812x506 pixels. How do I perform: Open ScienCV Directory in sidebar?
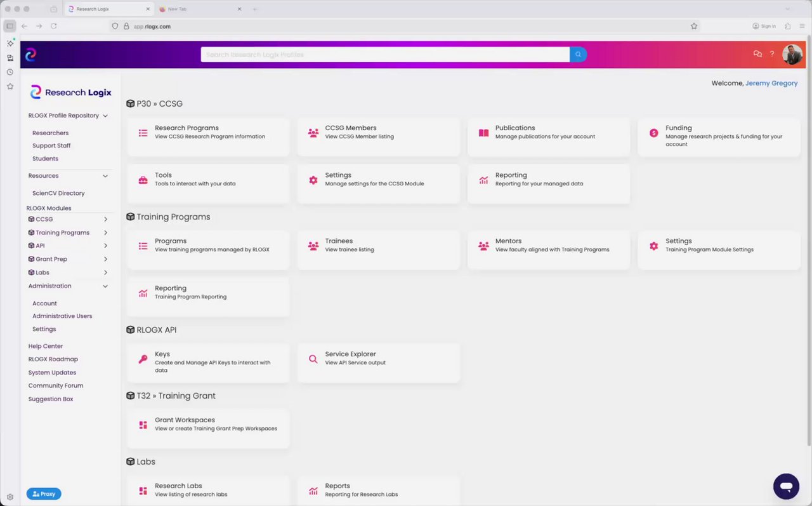(x=58, y=193)
